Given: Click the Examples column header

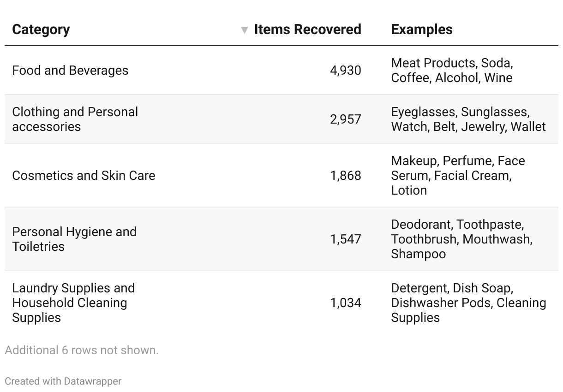Looking at the screenshot, I should [421, 30].
